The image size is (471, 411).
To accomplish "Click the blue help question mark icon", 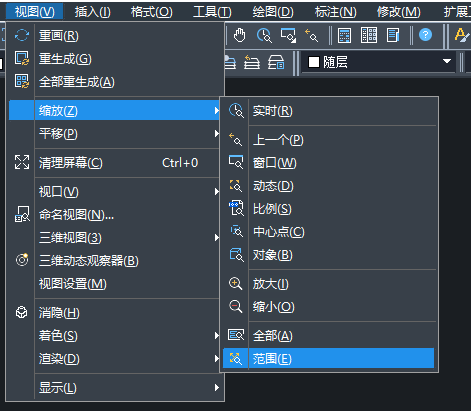I will point(425,35).
